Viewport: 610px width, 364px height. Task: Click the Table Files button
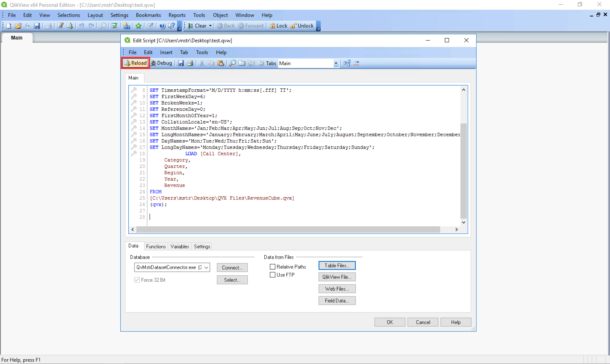(337, 265)
